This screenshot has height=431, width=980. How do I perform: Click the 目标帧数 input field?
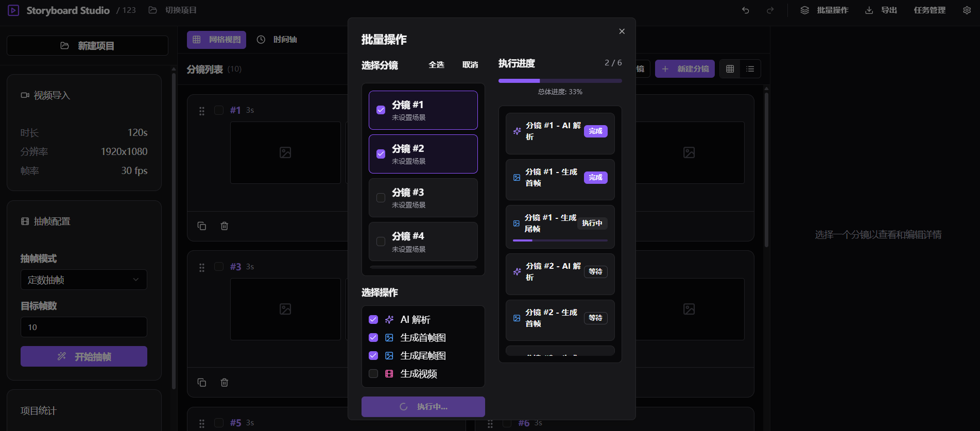pyautogui.click(x=84, y=327)
